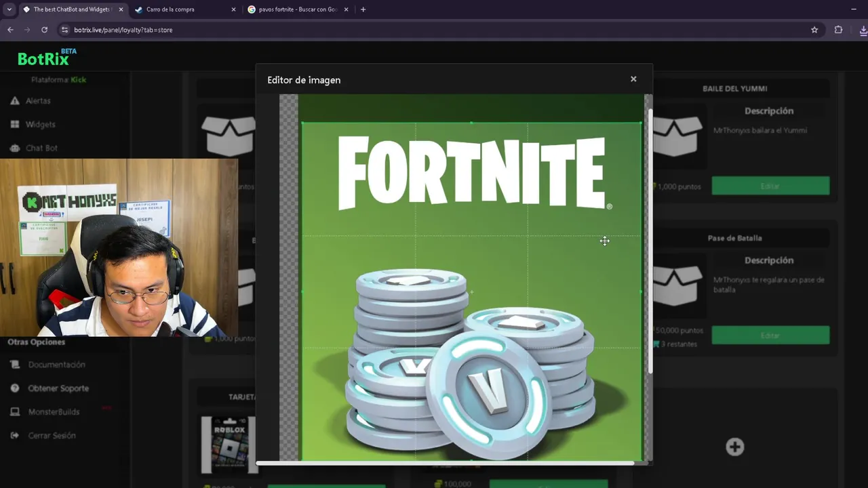Click the Kick platform text

78,79
